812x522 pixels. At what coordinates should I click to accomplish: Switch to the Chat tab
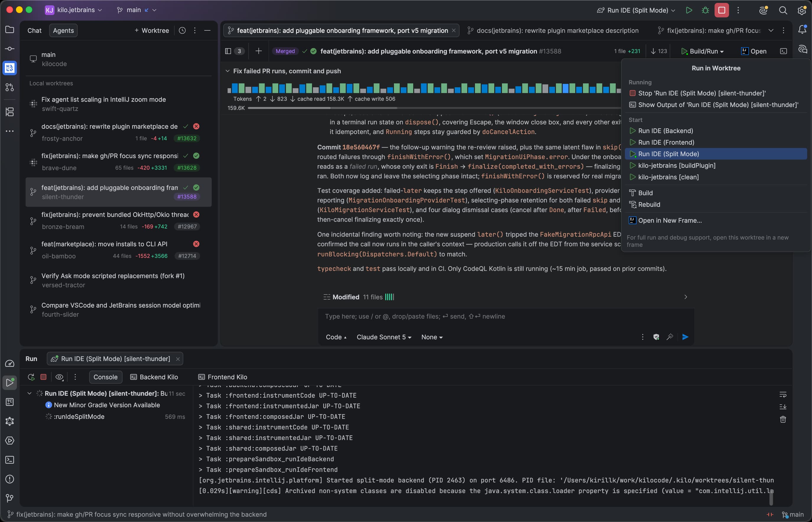pyautogui.click(x=34, y=30)
